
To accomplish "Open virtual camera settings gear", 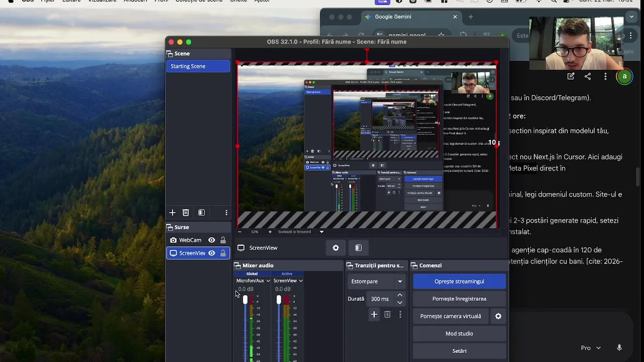I will [498, 316].
